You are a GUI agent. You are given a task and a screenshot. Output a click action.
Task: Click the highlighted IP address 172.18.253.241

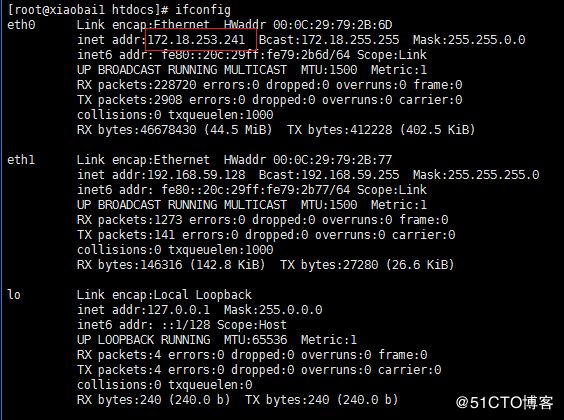196,40
